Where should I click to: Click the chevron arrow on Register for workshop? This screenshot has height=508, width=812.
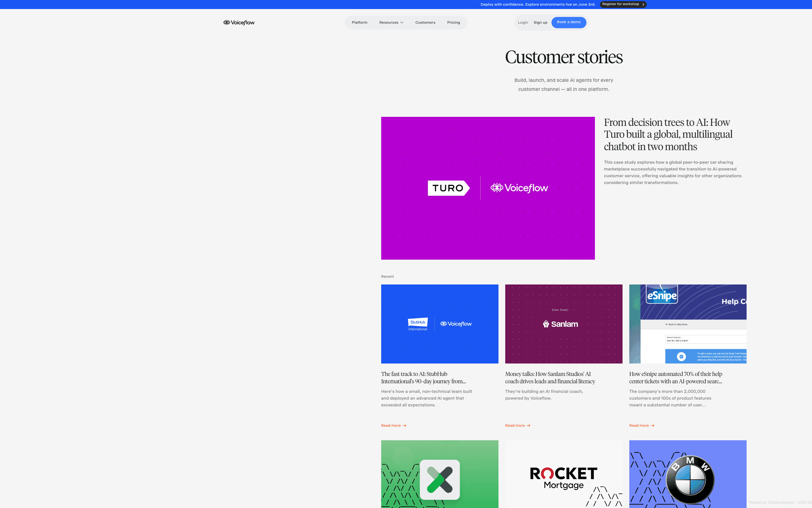click(643, 4)
